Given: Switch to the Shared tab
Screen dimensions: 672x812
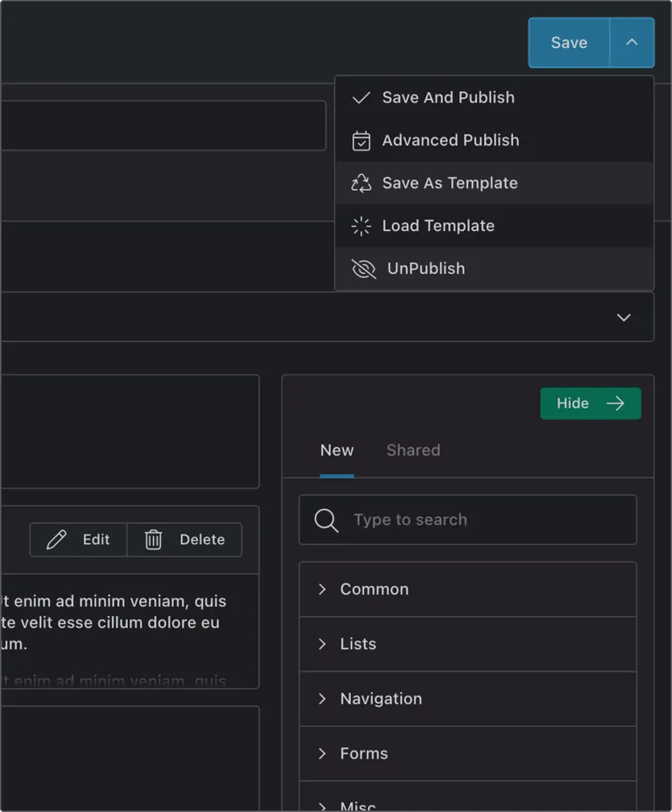Looking at the screenshot, I should (413, 451).
